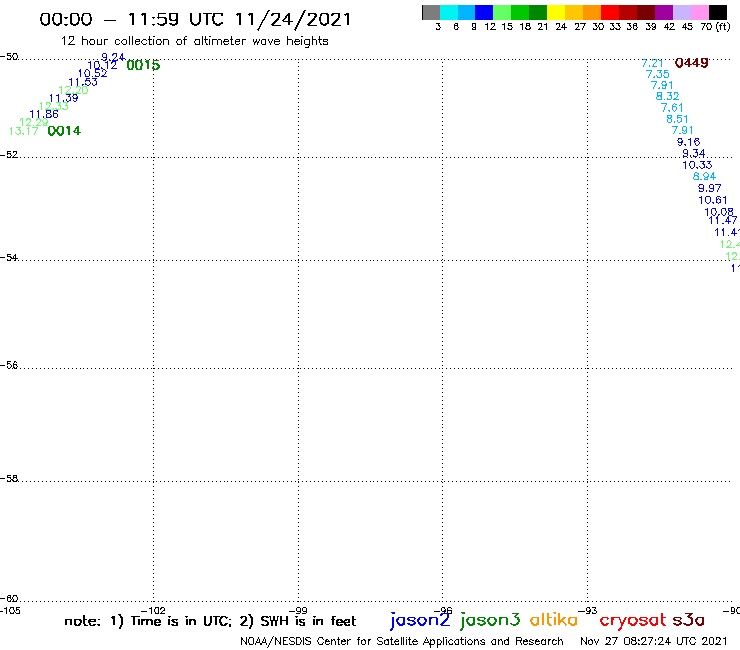Click the 8.94 wave height value

704,177
